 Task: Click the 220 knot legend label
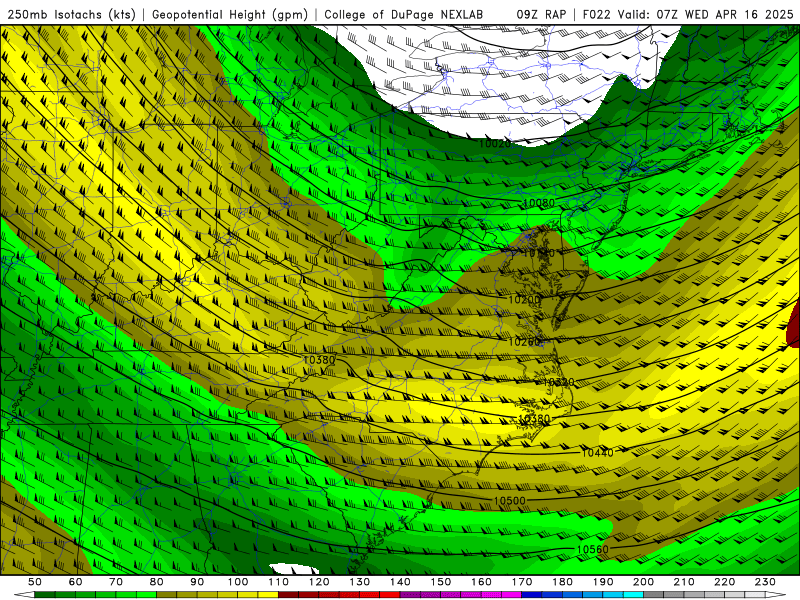pyautogui.click(x=724, y=582)
